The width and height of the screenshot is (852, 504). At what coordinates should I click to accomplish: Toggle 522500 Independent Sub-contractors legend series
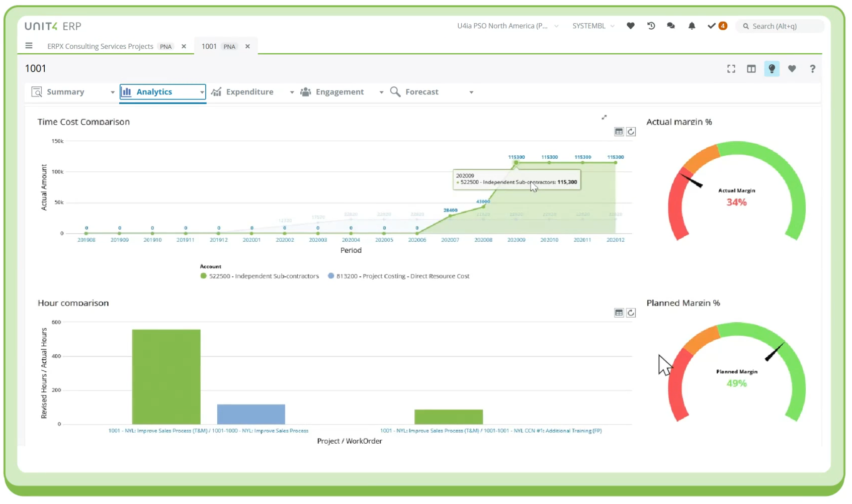[x=260, y=276]
